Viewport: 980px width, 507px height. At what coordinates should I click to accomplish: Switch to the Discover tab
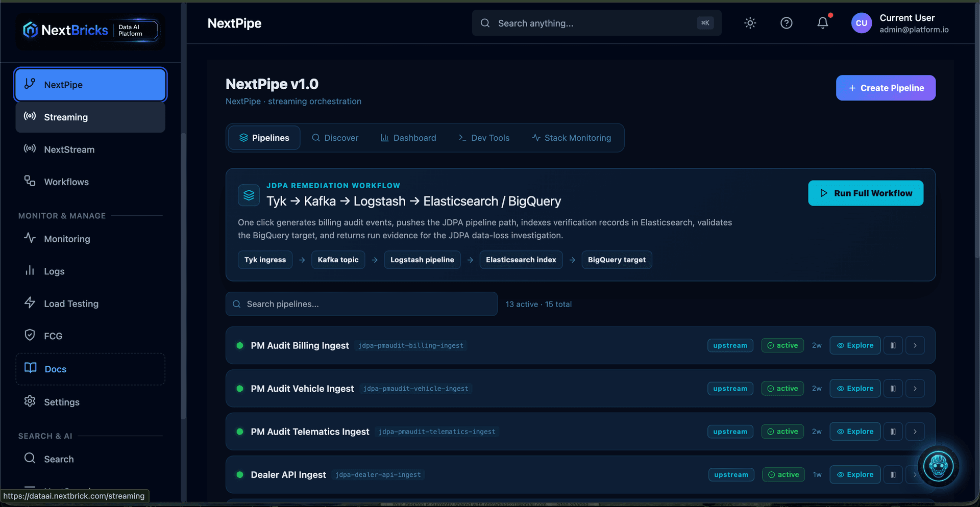[335, 138]
